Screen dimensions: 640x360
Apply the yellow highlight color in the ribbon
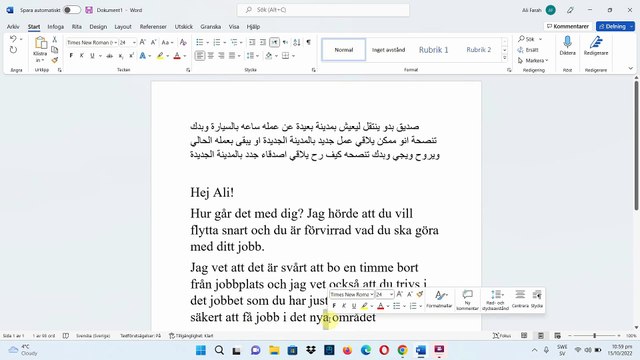click(160, 56)
